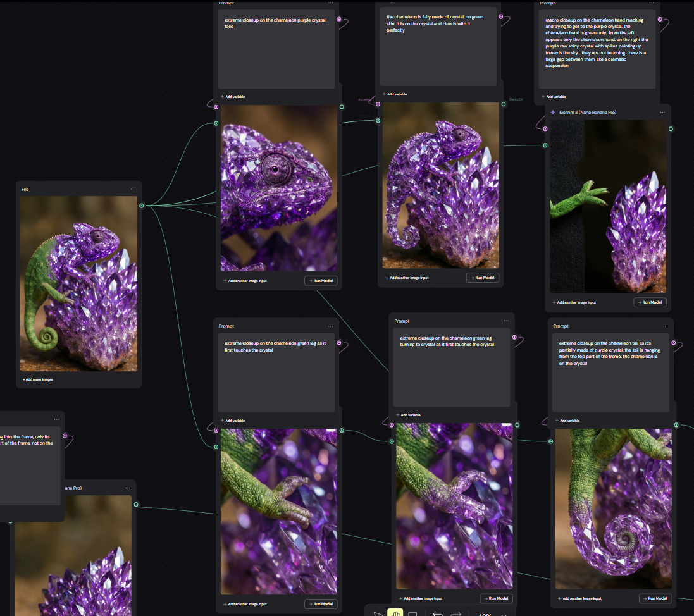Click the redo arrow in bottom toolbar

[456, 614]
